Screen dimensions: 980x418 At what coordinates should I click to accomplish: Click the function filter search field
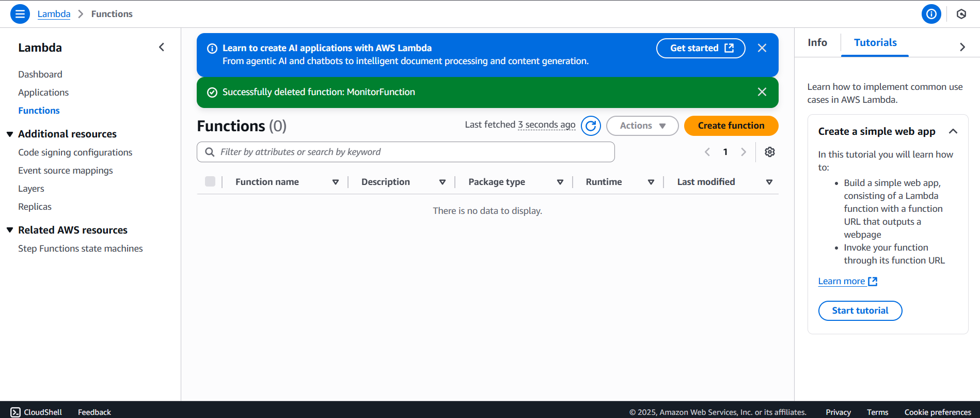[x=405, y=152]
